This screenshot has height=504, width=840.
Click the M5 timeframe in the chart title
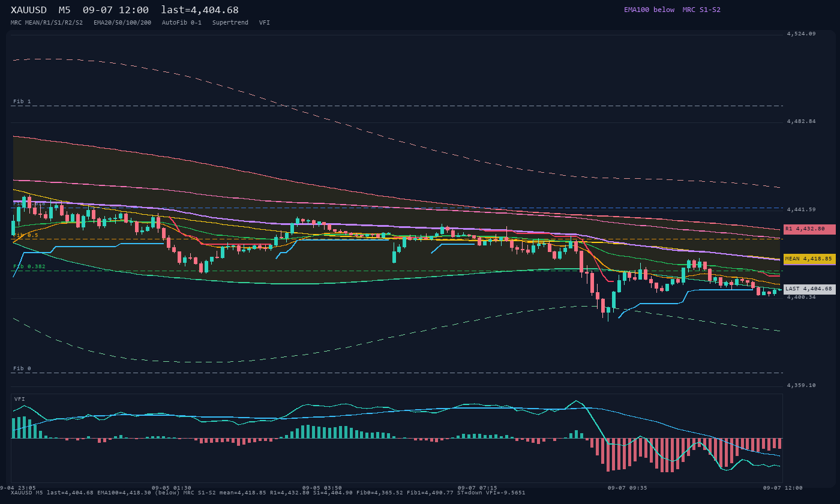pos(64,10)
